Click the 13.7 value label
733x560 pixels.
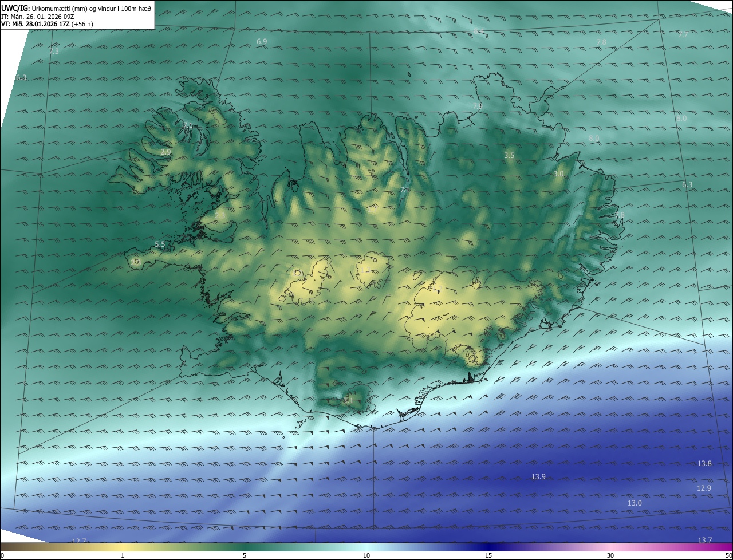coord(705,540)
